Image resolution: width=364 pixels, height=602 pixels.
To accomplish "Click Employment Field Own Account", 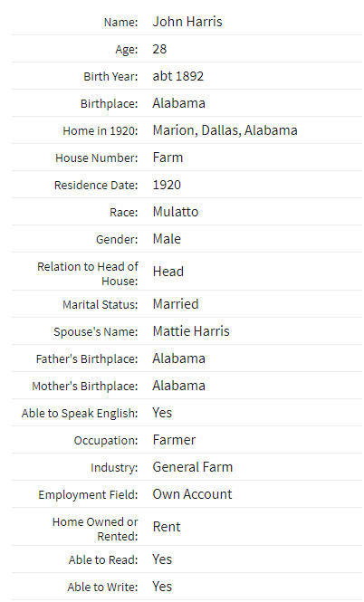I will point(192,494).
